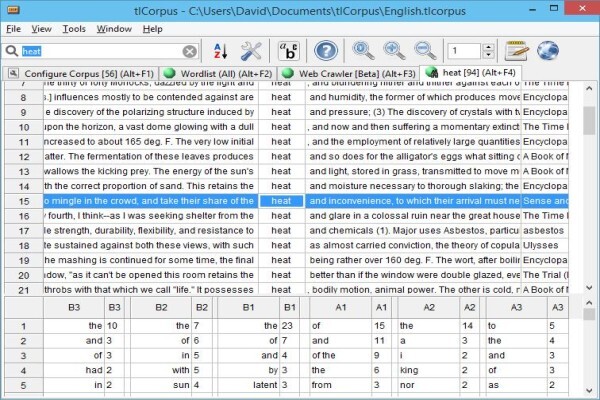The image size is (600, 400).
Task: Click down arrow of concordance list scrollbar
Action: [x=589, y=287]
